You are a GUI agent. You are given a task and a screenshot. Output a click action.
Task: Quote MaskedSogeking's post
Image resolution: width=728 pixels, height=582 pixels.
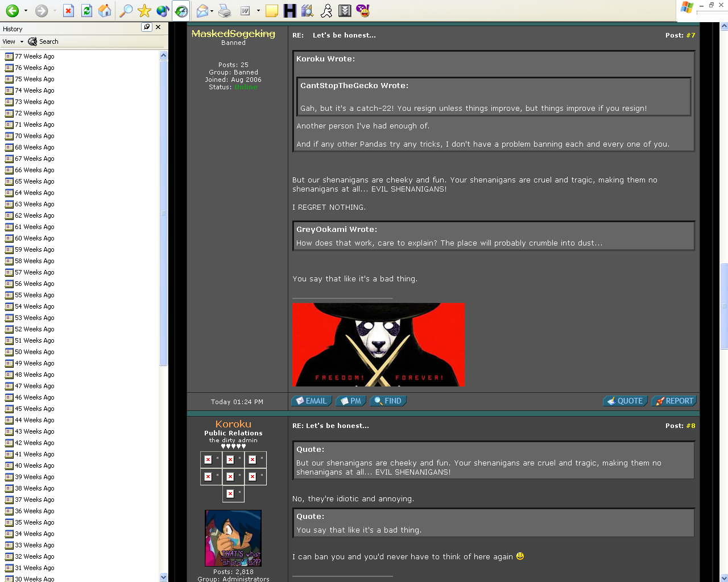click(x=625, y=401)
